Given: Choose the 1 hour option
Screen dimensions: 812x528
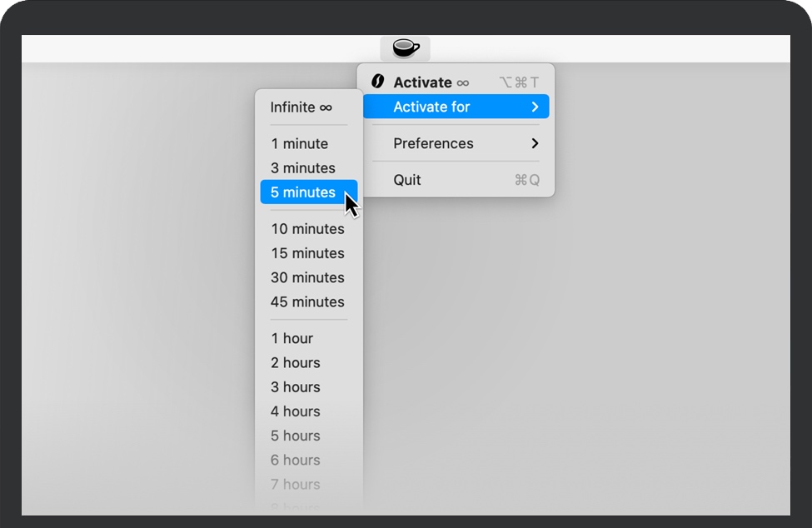Looking at the screenshot, I should (x=291, y=338).
